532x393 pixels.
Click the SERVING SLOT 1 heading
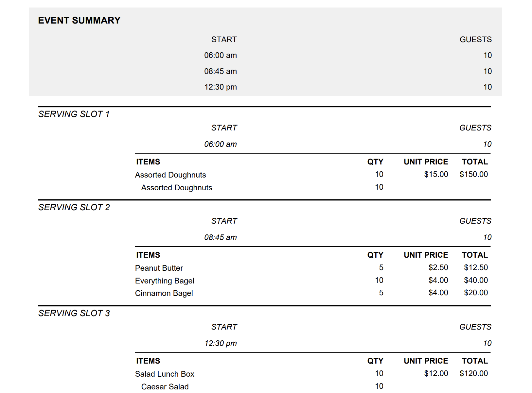pyautogui.click(x=74, y=114)
